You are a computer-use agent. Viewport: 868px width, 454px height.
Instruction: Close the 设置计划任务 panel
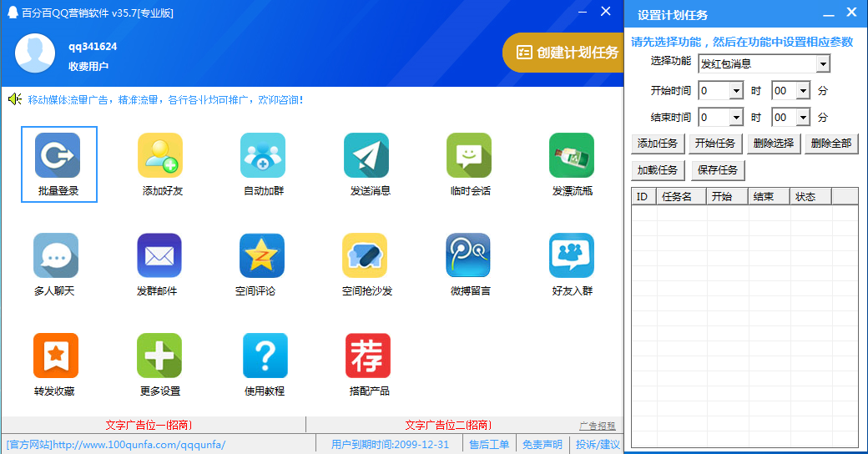pyautogui.click(x=852, y=13)
